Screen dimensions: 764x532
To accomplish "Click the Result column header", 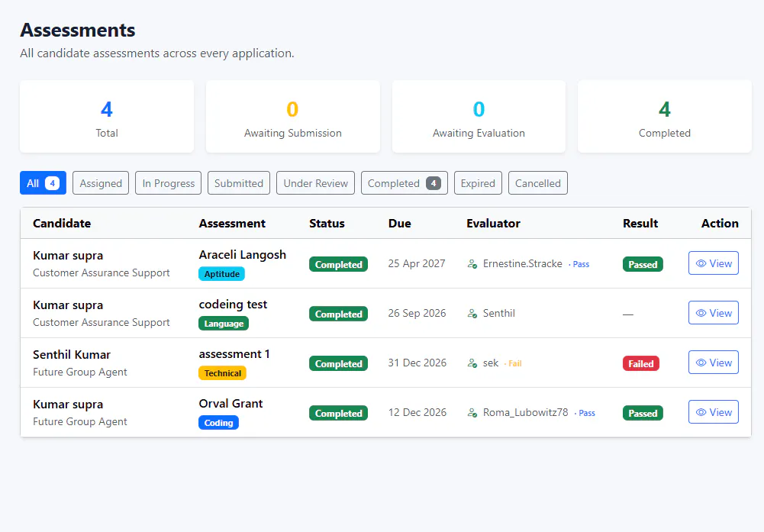I will 640,224.
